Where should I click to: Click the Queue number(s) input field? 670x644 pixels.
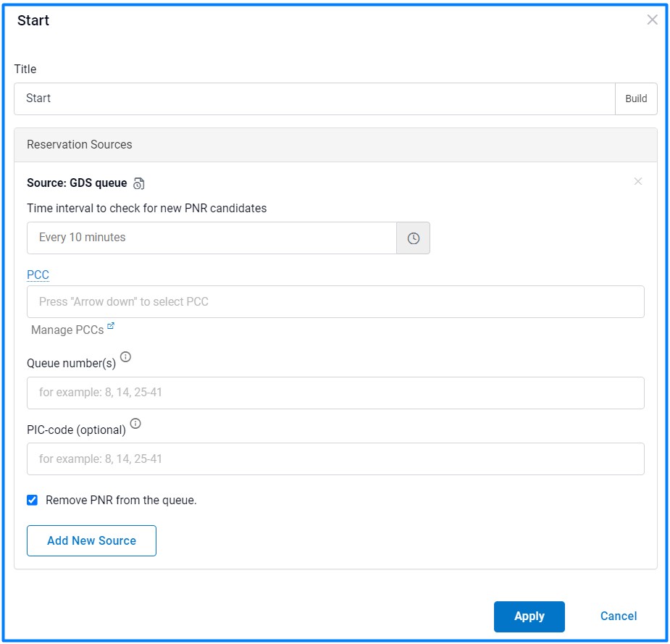[335, 393]
